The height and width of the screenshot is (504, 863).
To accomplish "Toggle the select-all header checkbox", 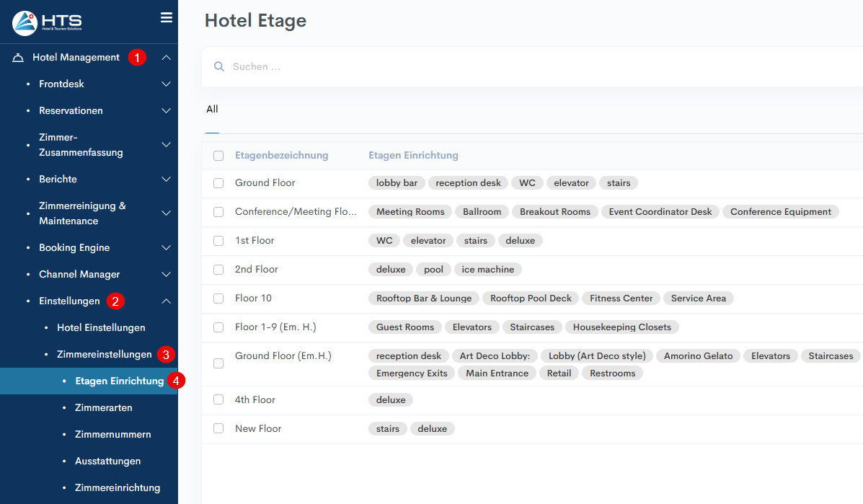I will [x=218, y=156].
